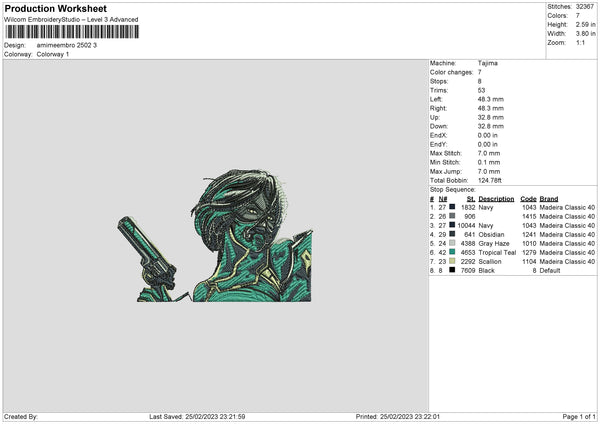Click the thread code 1415

click(x=529, y=216)
